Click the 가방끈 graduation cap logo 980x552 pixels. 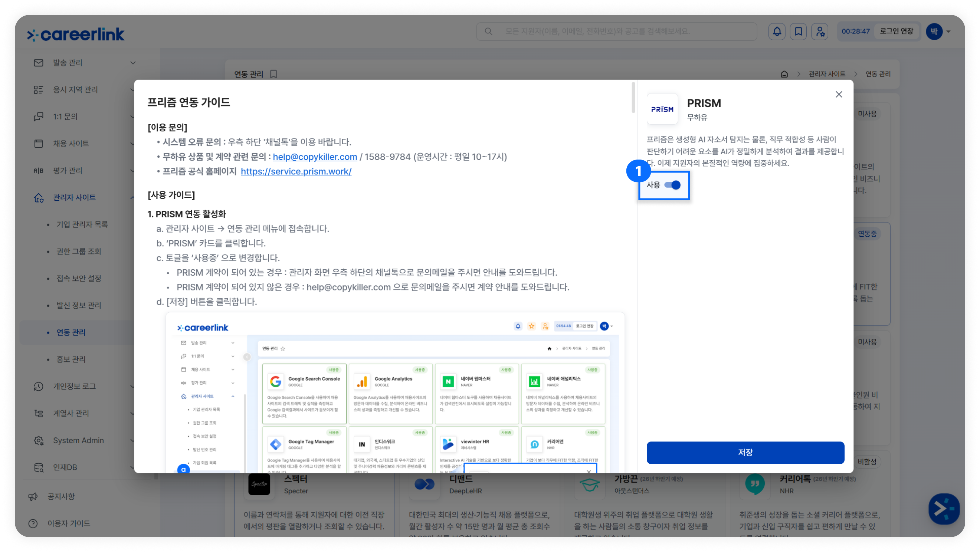point(590,484)
